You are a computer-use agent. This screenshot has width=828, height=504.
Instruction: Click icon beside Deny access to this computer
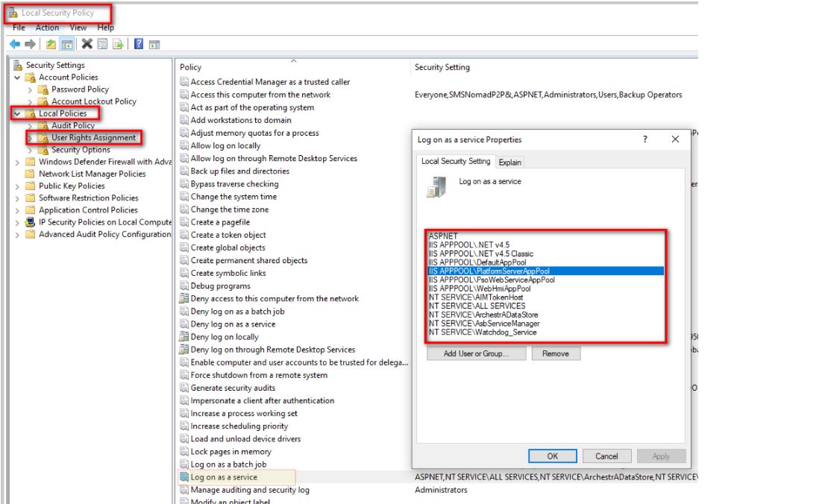(x=184, y=298)
